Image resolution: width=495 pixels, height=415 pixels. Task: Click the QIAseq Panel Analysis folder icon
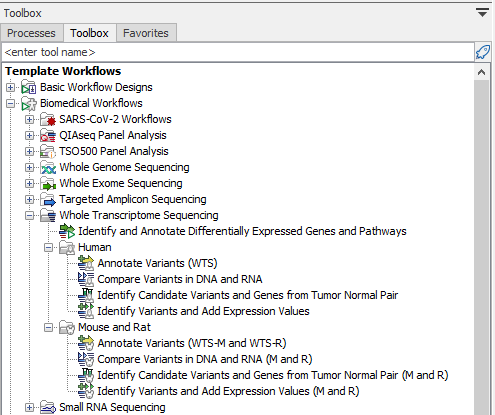click(48, 135)
